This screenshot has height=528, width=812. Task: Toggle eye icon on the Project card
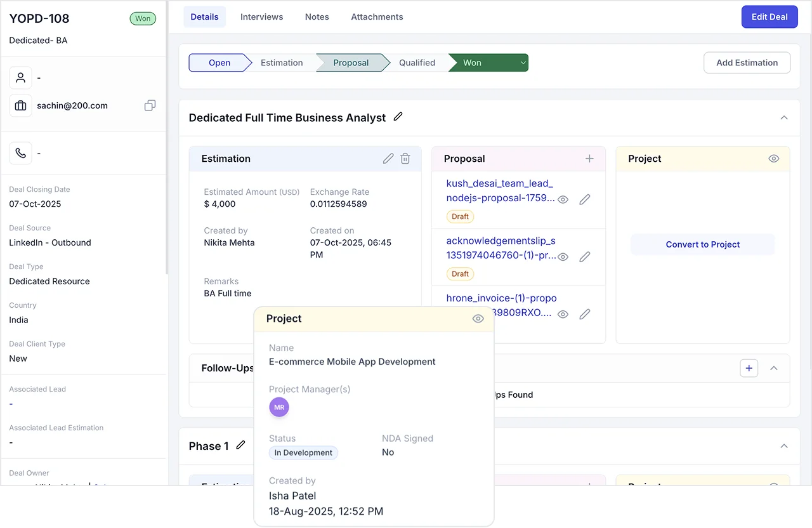[773, 159]
